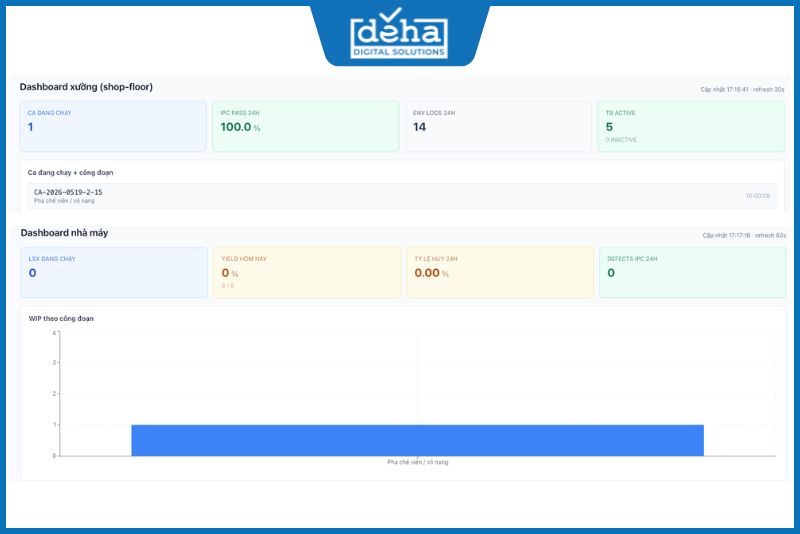Click the 14 env logs value
The width and height of the screenshot is (800, 534).
point(419,127)
